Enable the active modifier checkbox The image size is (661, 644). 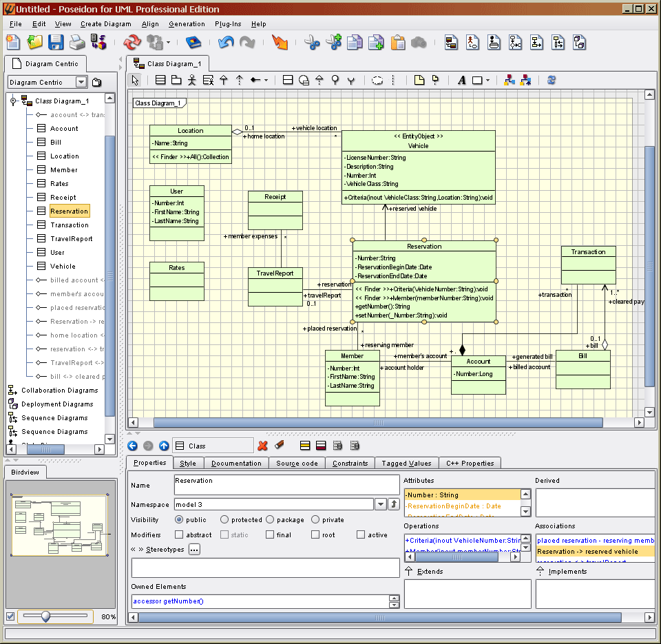click(x=361, y=534)
